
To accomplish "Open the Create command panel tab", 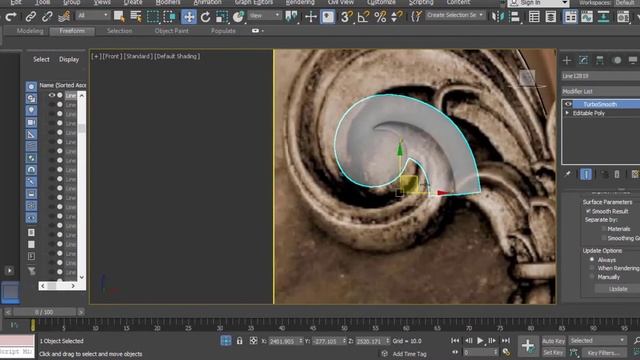I will [567, 60].
